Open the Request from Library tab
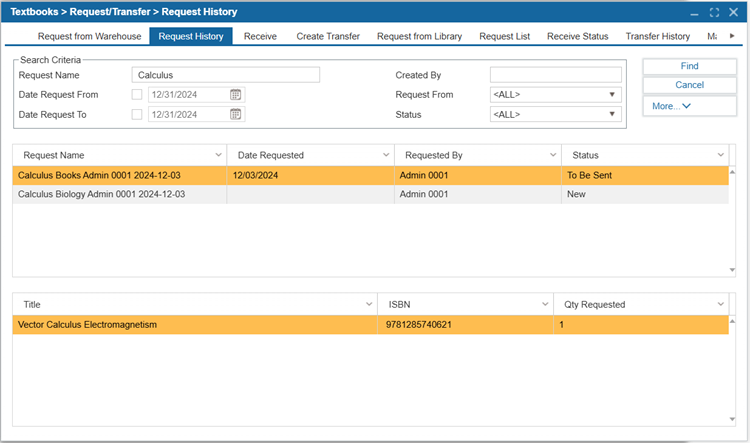This screenshot has width=750, height=443. (419, 36)
